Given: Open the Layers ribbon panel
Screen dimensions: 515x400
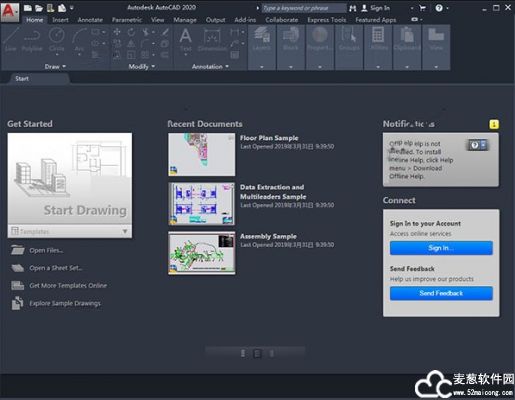Looking at the screenshot, I should (262, 47).
